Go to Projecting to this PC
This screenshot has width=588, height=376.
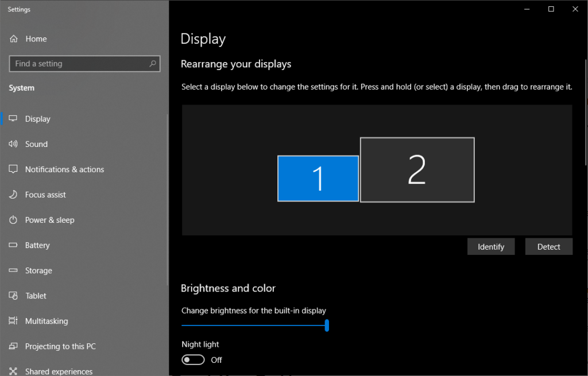60,346
